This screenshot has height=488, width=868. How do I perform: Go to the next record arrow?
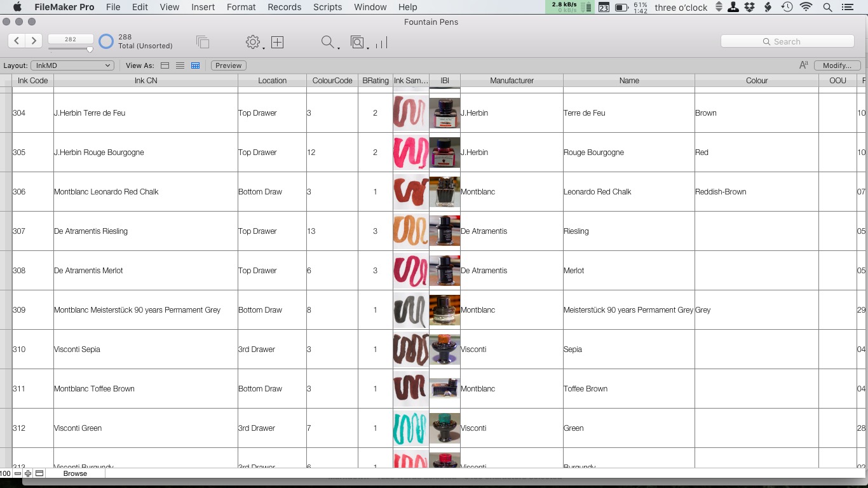tap(34, 41)
